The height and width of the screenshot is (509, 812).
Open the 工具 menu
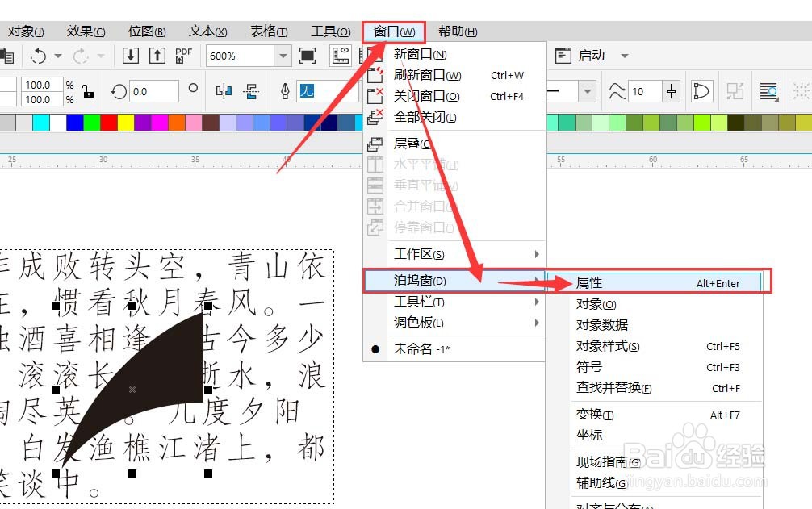[330, 31]
